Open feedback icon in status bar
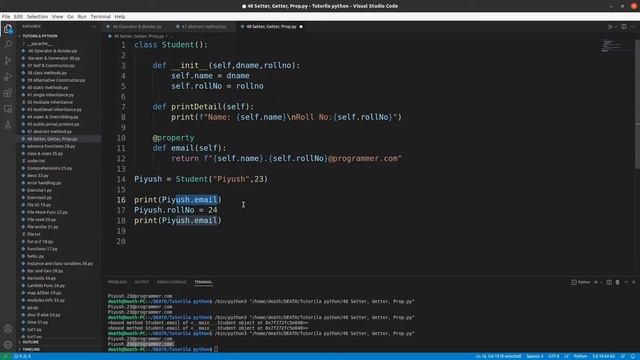 coord(623,356)
